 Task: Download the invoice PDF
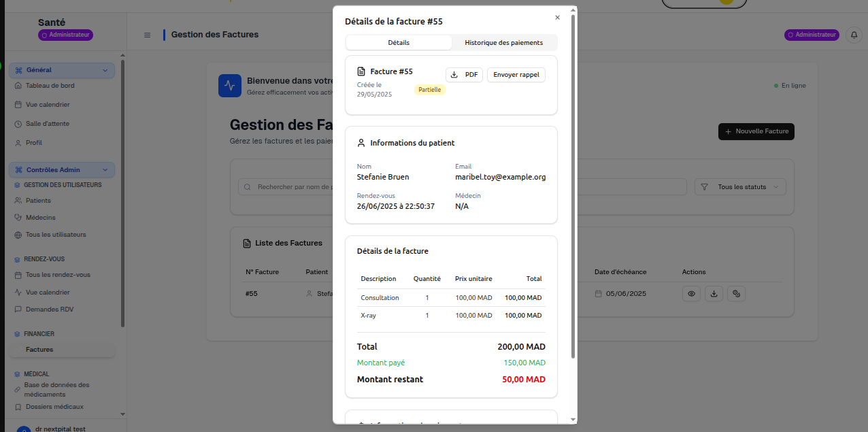click(x=463, y=75)
